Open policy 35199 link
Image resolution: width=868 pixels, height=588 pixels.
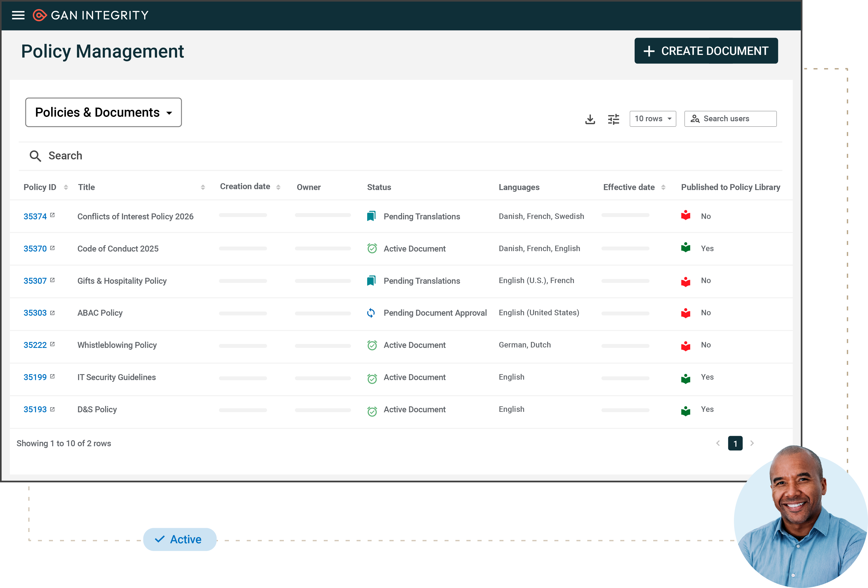click(35, 377)
